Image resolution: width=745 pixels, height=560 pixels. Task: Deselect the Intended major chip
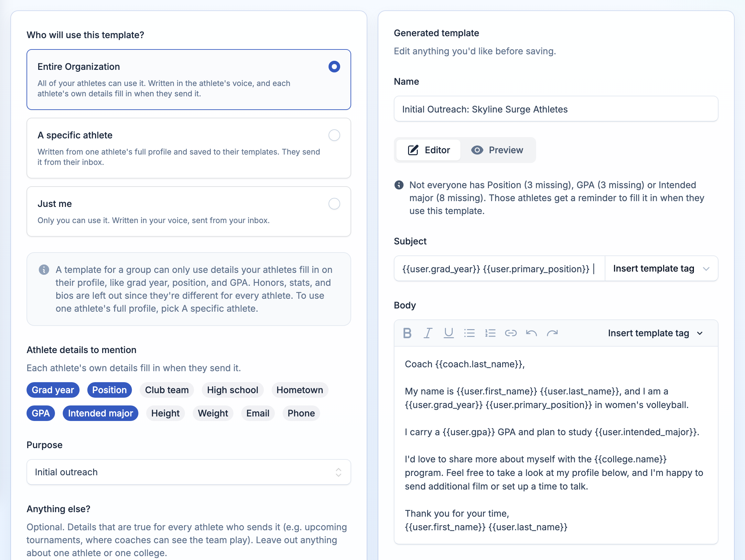point(100,413)
